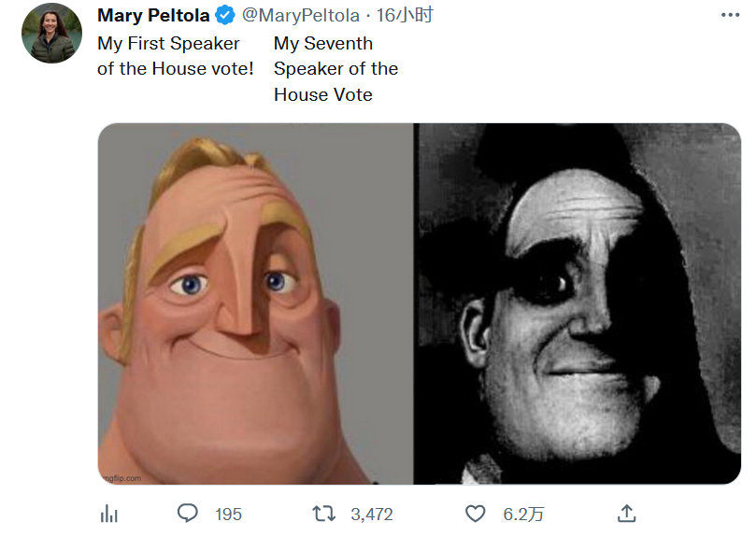Click the 16小时 timestamp link
Viewport: 756px width, 536px height.
[405, 16]
